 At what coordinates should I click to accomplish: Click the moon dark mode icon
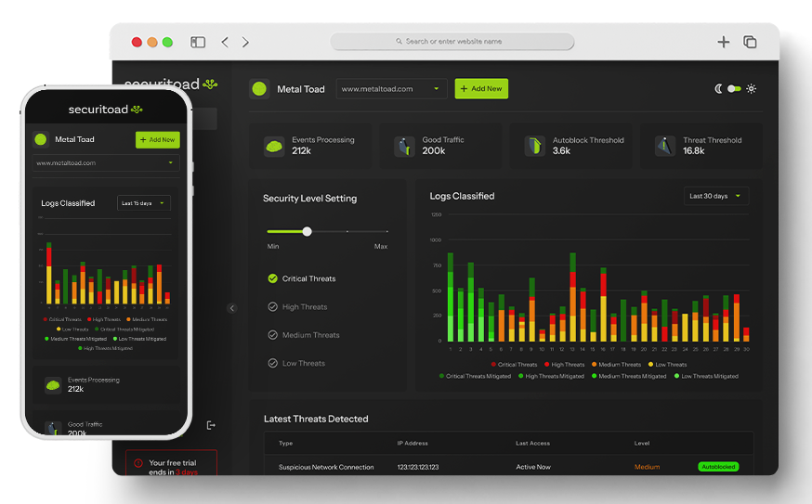718,88
